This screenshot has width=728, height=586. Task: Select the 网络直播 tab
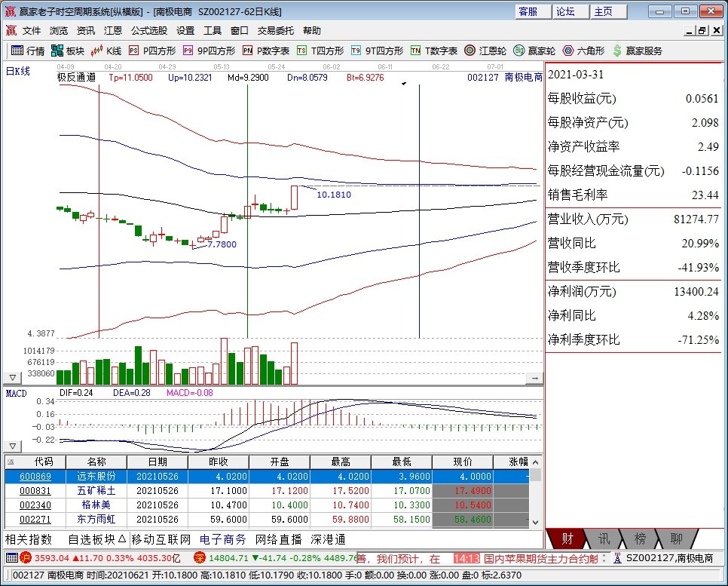278,539
